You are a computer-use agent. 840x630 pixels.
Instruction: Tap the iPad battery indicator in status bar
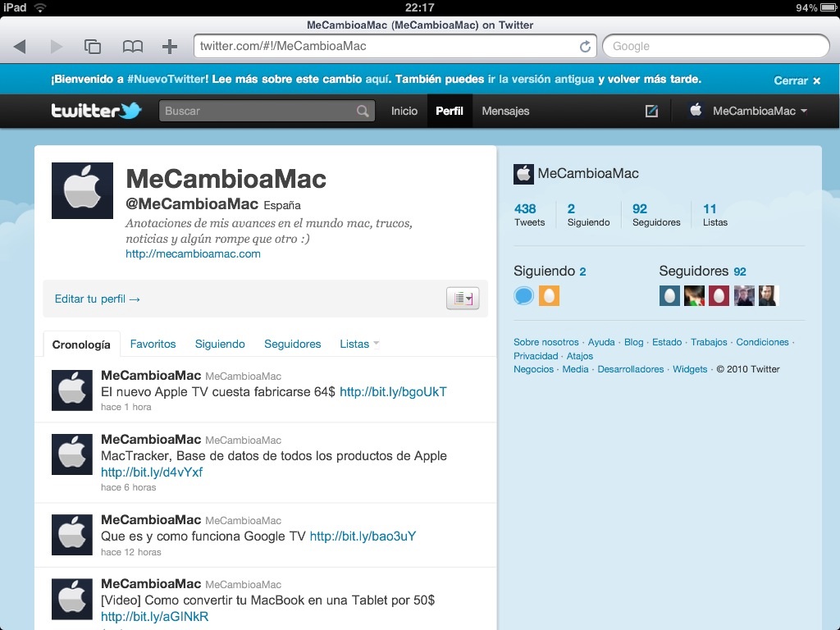(x=829, y=7)
